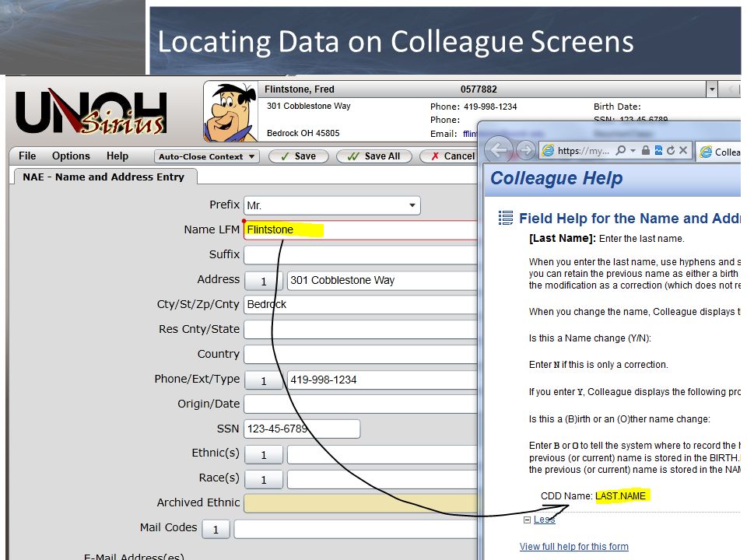747x560 pixels.
Task: Click the Save button
Action: pyautogui.click(x=299, y=156)
